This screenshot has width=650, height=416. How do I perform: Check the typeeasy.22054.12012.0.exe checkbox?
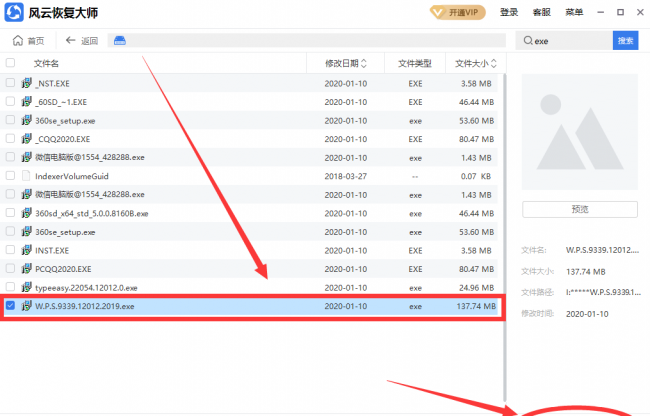tap(10, 287)
